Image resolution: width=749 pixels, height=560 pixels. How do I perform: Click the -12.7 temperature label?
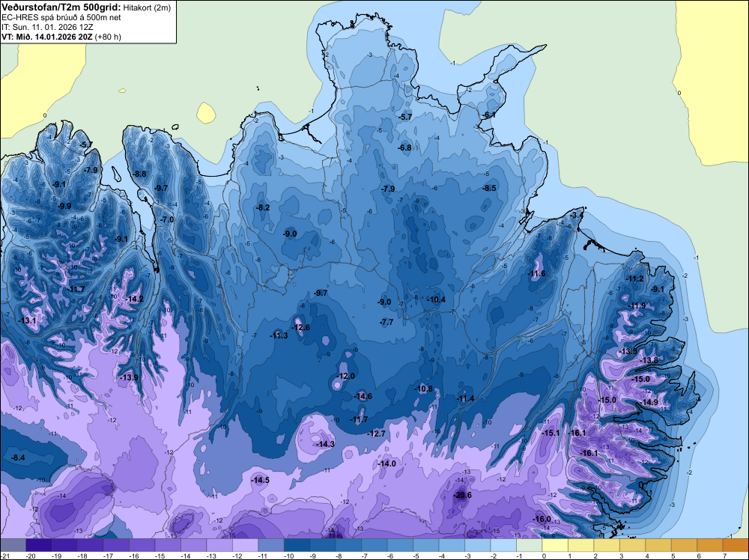[376, 433]
